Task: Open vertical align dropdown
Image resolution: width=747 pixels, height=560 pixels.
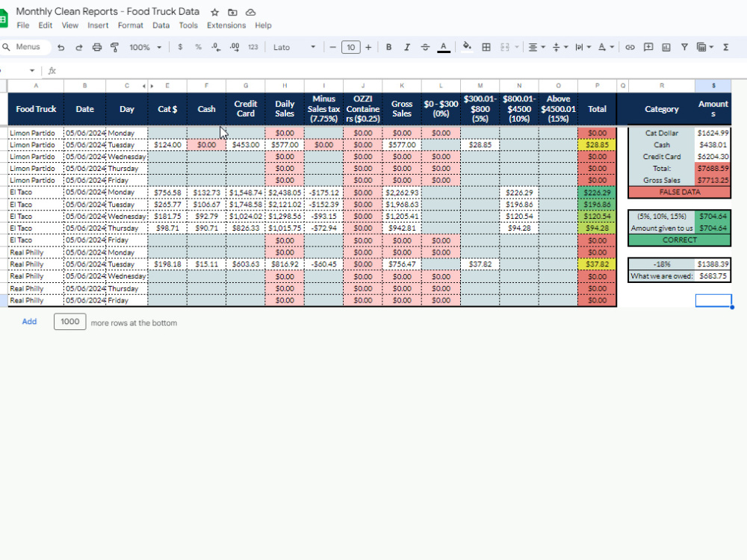Action: pyautogui.click(x=560, y=47)
